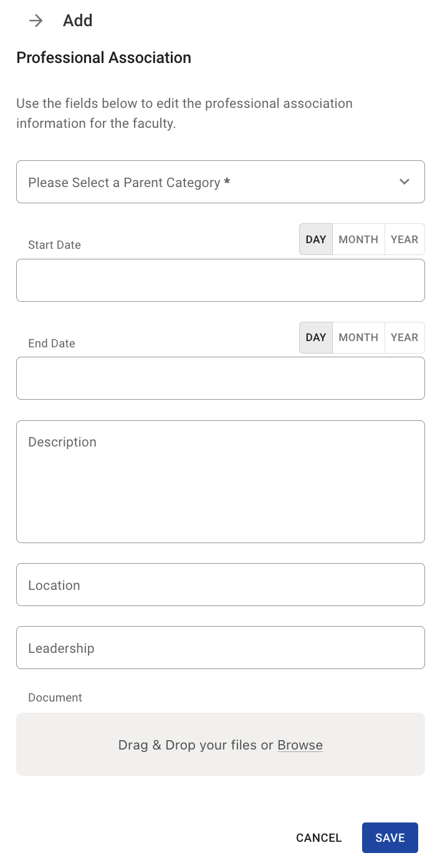Save the professional association form

point(390,838)
